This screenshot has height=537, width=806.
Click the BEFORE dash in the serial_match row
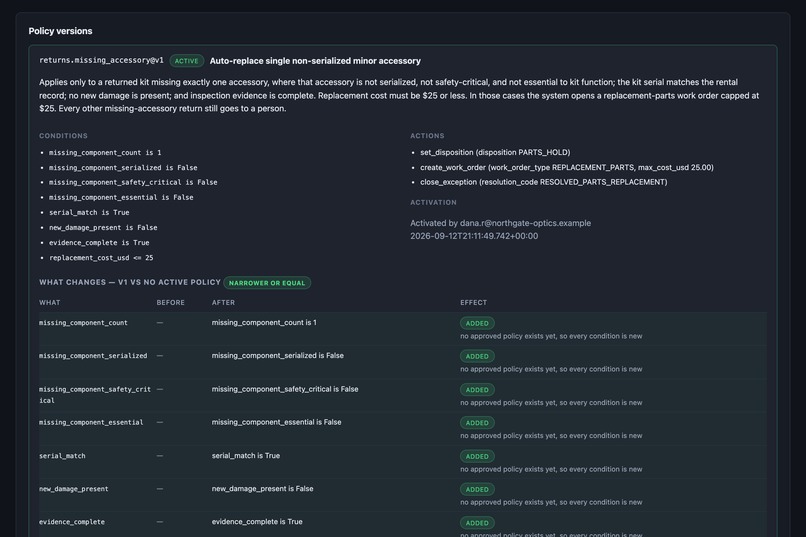point(160,456)
